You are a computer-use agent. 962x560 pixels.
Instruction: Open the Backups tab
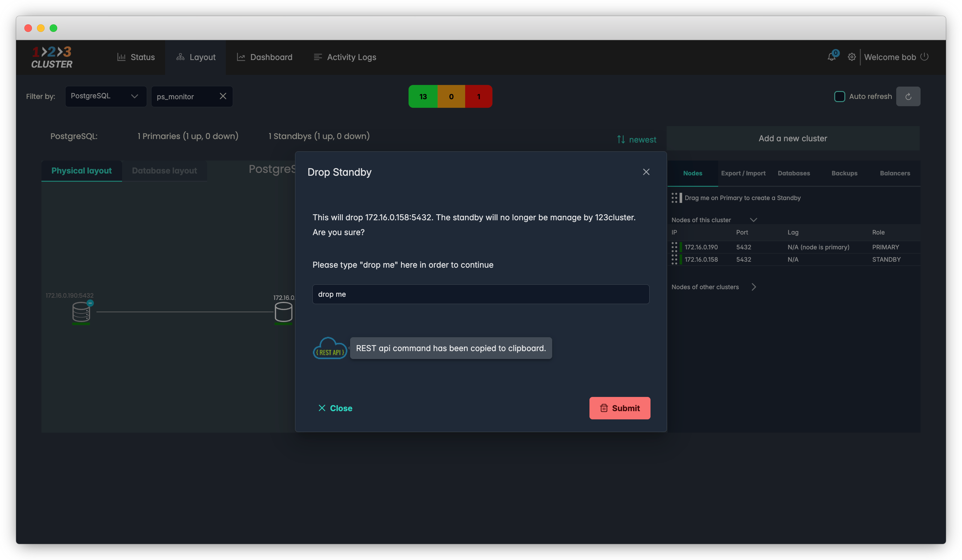[844, 173]
